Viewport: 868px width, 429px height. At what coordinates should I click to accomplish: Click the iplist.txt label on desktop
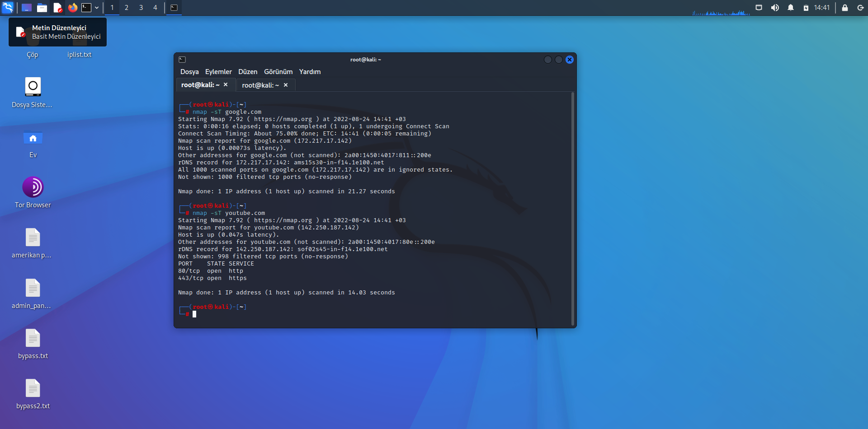(79, 55)
